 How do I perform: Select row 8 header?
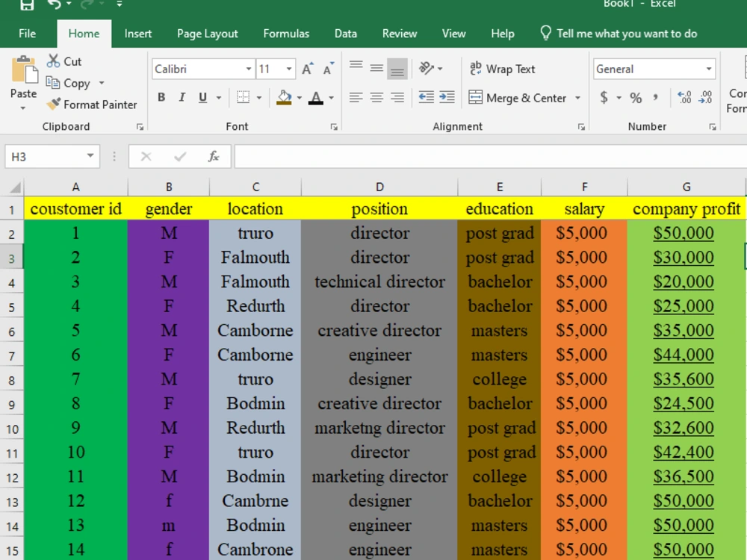[12, 379]
